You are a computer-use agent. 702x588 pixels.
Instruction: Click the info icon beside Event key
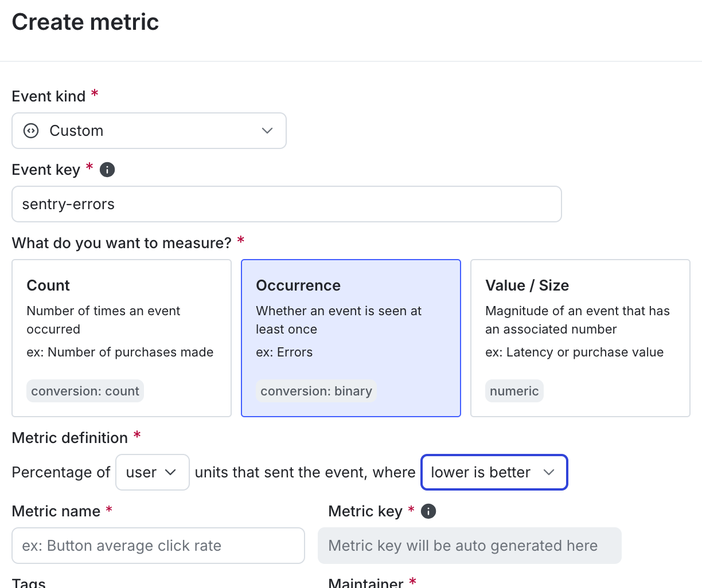click(x=107, y=170)
